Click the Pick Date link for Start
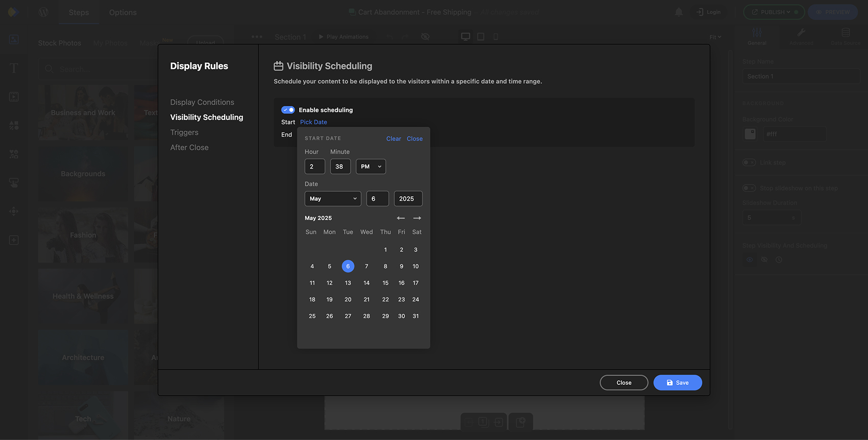868x440 pixels. click(x=314, y=122)
